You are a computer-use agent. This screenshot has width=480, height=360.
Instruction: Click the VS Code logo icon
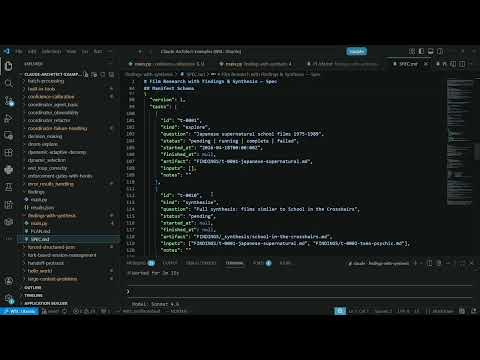click(6, 51)
